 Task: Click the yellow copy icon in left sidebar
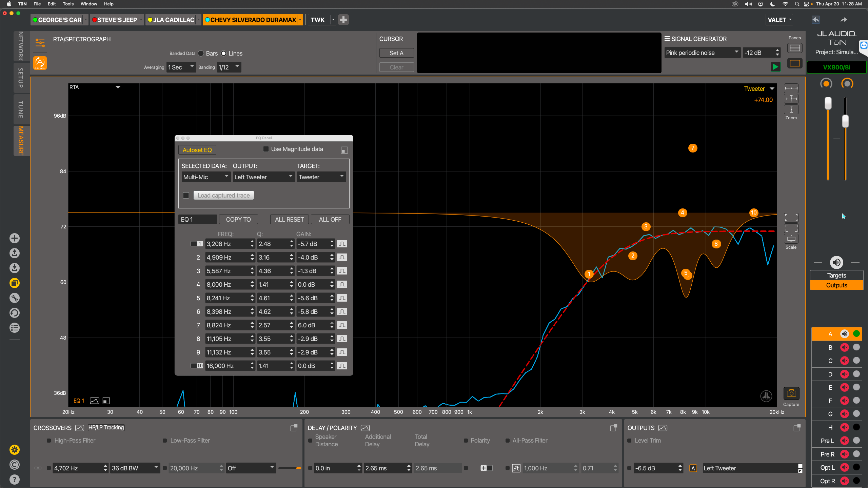point(14,283)
